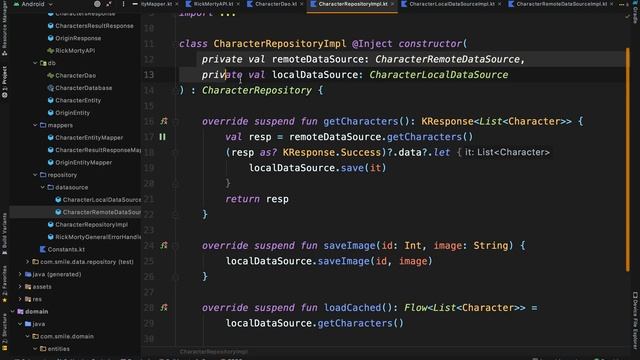Switch to the RickMortyAPI.kt tab
This screenshot has width=640, height=360.
pos(213,4)
